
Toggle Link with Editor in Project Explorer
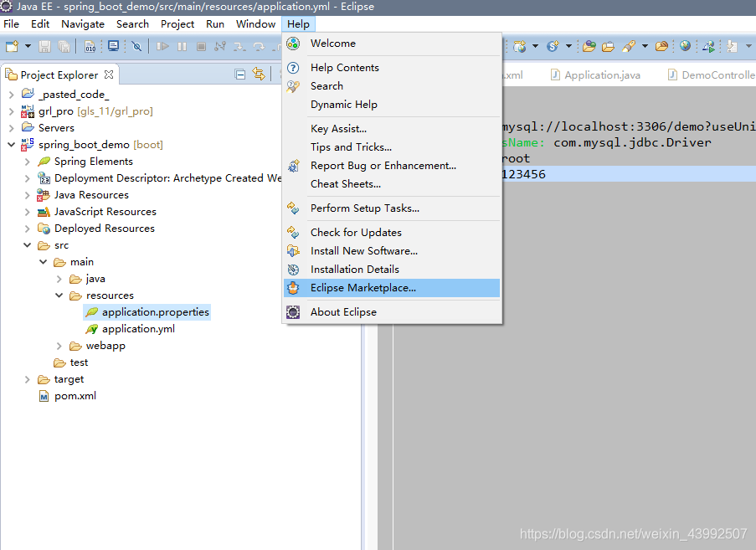[259, 75]
